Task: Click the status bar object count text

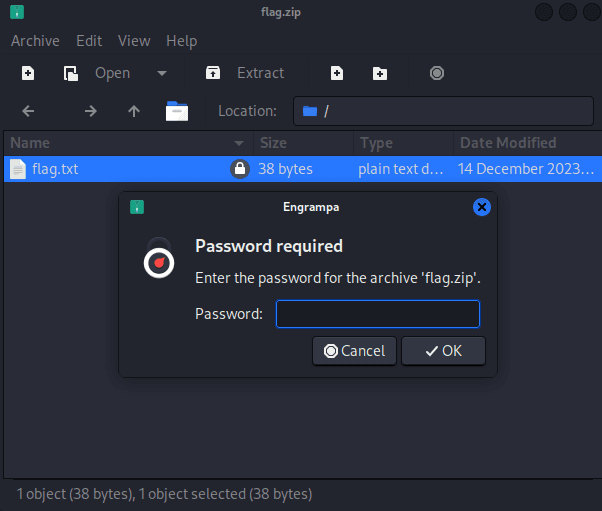Action: tap(164, 494)
